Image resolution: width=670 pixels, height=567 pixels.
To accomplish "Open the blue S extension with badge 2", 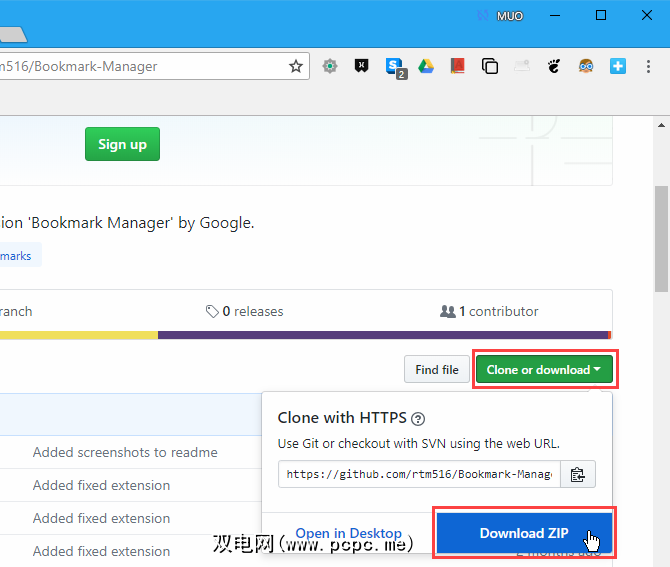I will tap(396, 68).
